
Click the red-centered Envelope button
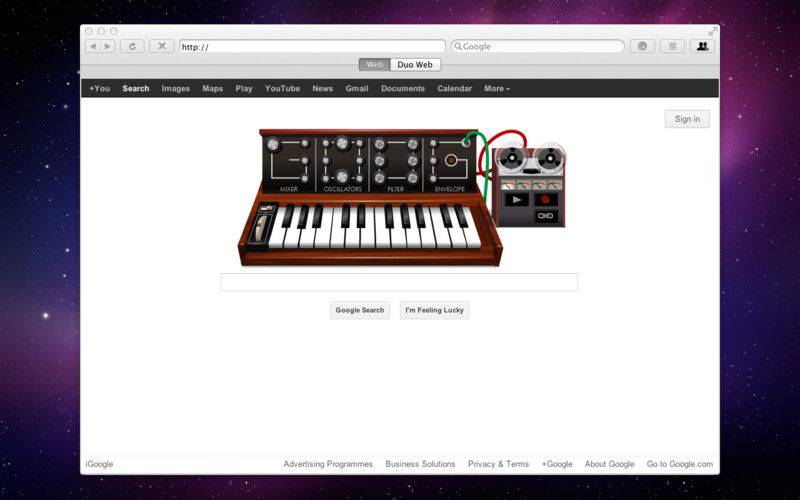tap(451, 161)
